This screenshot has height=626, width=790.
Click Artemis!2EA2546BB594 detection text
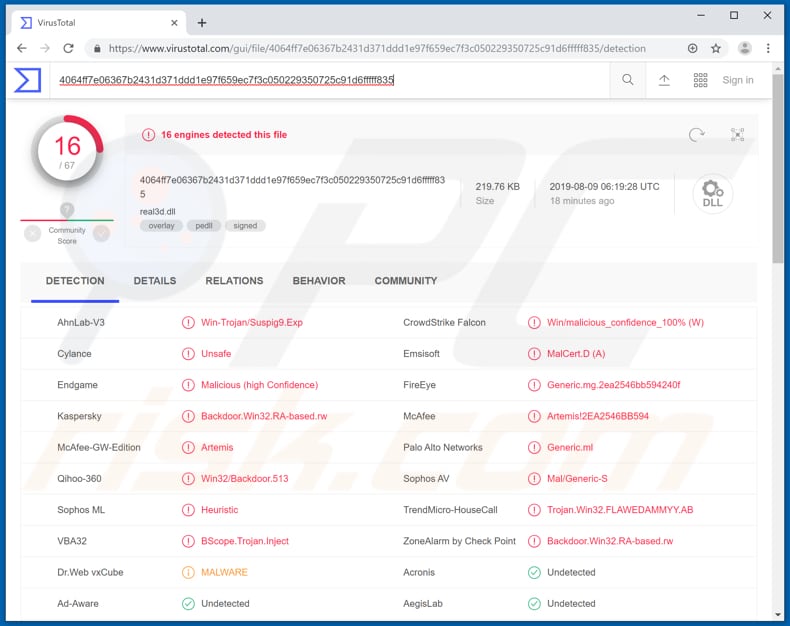pos(598,416)
